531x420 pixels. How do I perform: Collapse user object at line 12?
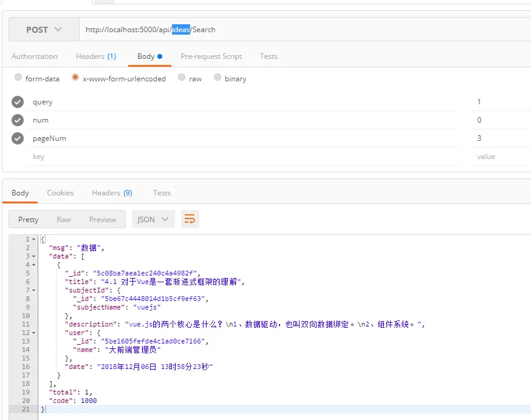point(34,333)
